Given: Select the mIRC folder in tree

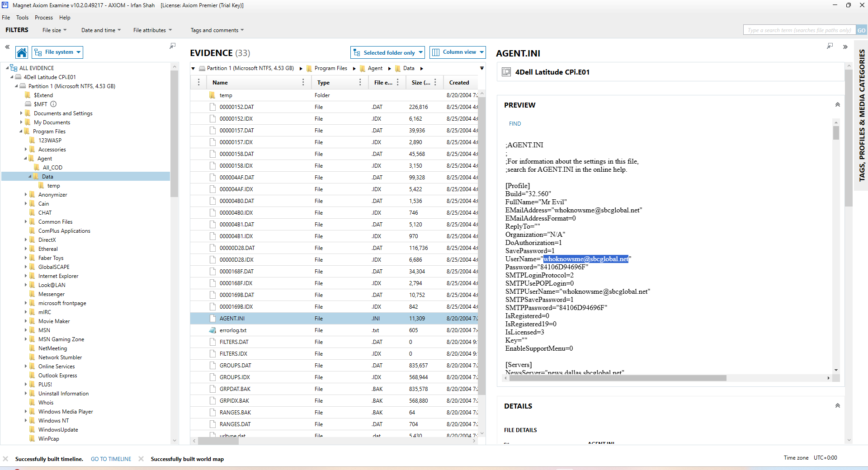Looking at the screenshot, I should tap(44, 312).
